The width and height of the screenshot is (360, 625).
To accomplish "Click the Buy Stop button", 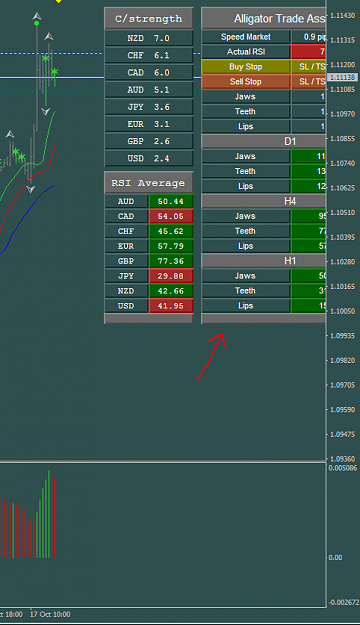I will point(246,67).
